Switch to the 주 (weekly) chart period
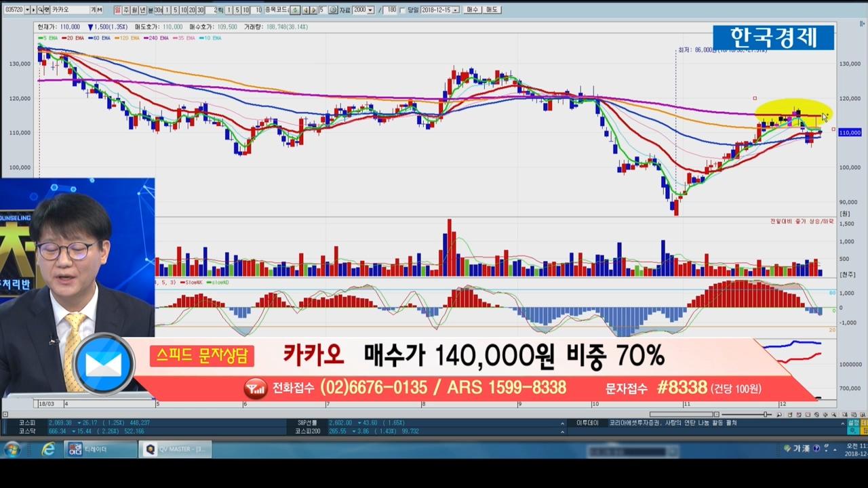Viewport: 868px width, 488px height. (125, 10)
